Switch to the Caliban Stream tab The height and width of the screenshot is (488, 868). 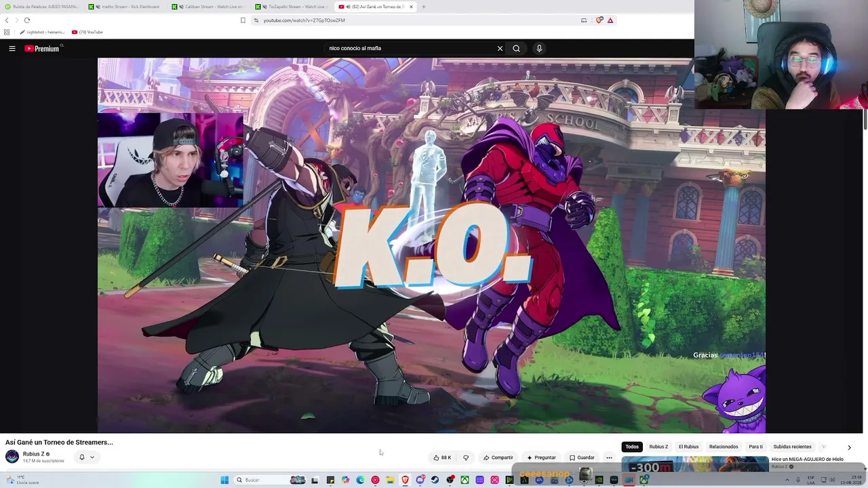[209, 7]
